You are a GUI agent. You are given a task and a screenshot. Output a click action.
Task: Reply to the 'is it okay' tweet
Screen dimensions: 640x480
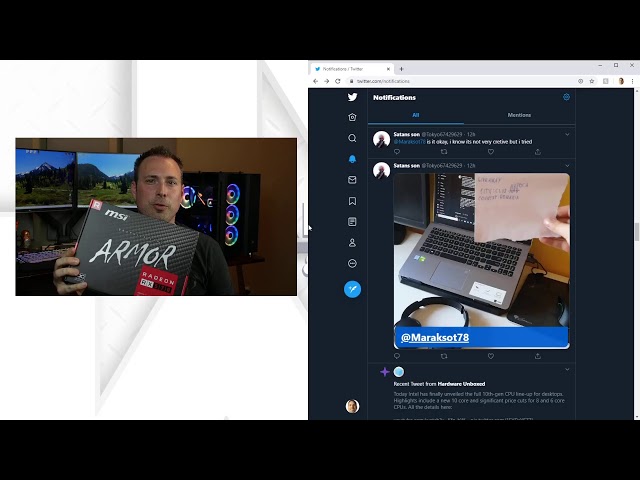397,152
